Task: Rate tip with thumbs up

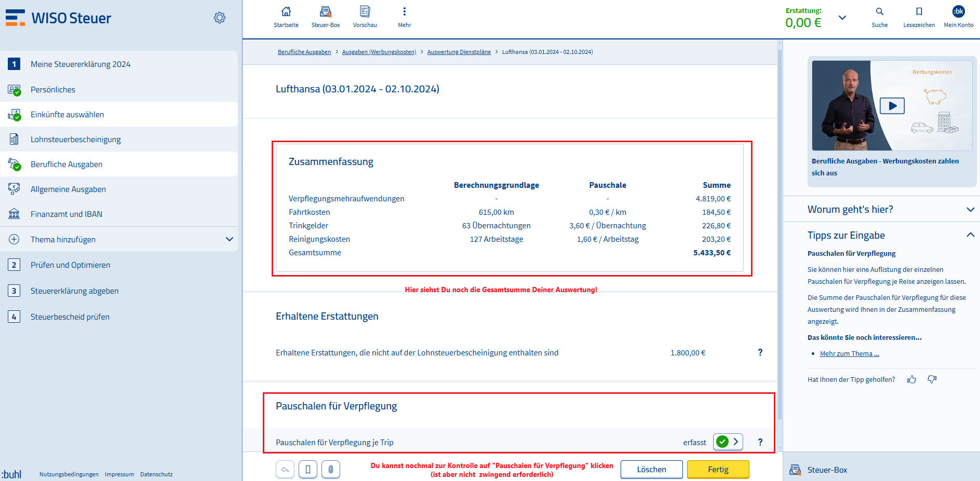Action: (911, 380)
